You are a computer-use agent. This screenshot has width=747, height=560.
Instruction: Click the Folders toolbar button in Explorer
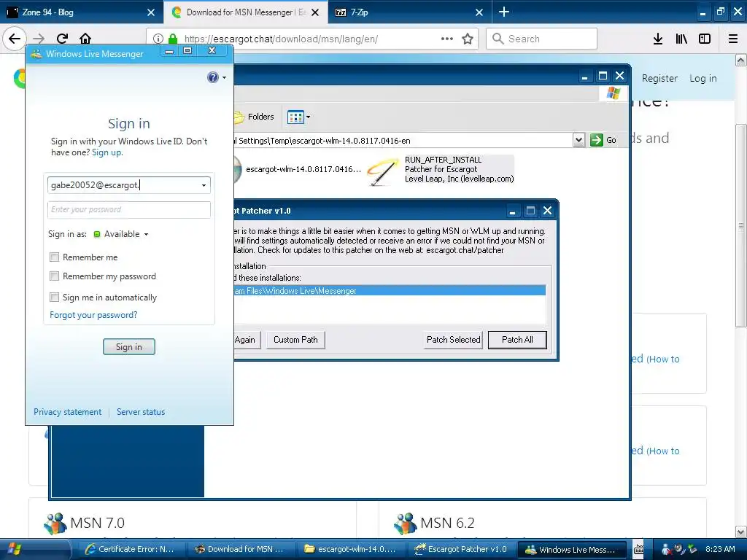point(255,117)
